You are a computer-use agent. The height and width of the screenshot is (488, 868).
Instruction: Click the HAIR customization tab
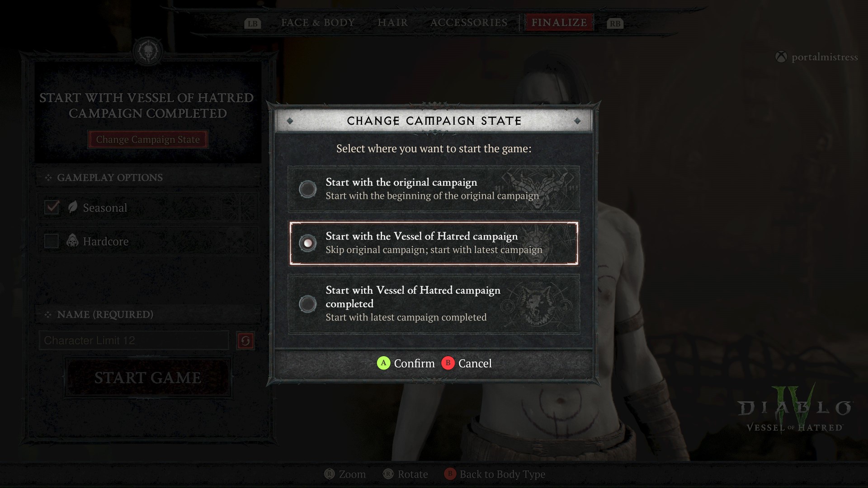[393, 22]
